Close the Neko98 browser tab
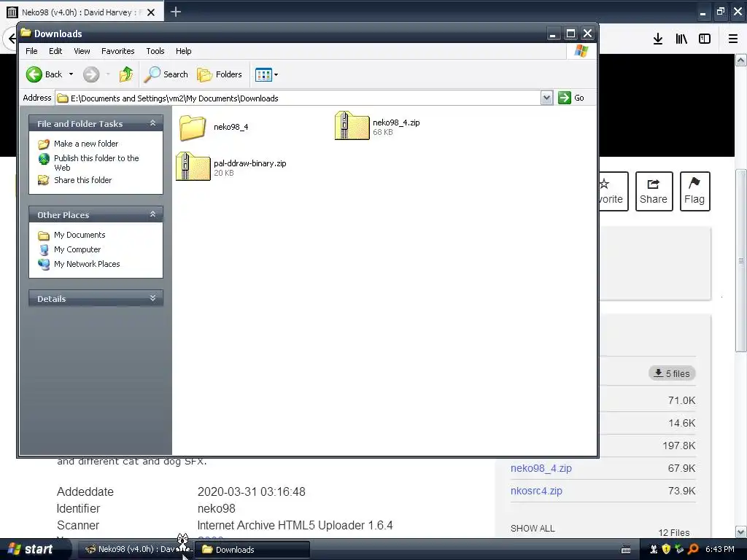The height and width of the screenshot is (560, 747). 151,12
